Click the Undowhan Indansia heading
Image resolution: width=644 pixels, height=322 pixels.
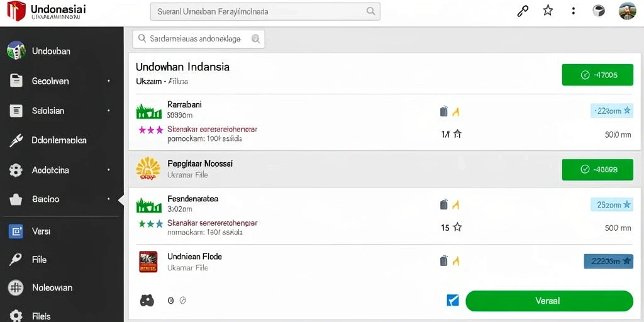(x=182, y=67)
